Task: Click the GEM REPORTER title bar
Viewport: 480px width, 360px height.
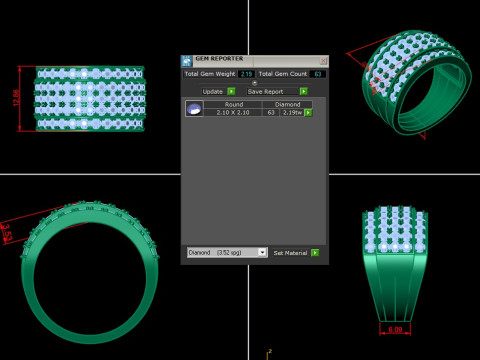Action: click(255, 61)
